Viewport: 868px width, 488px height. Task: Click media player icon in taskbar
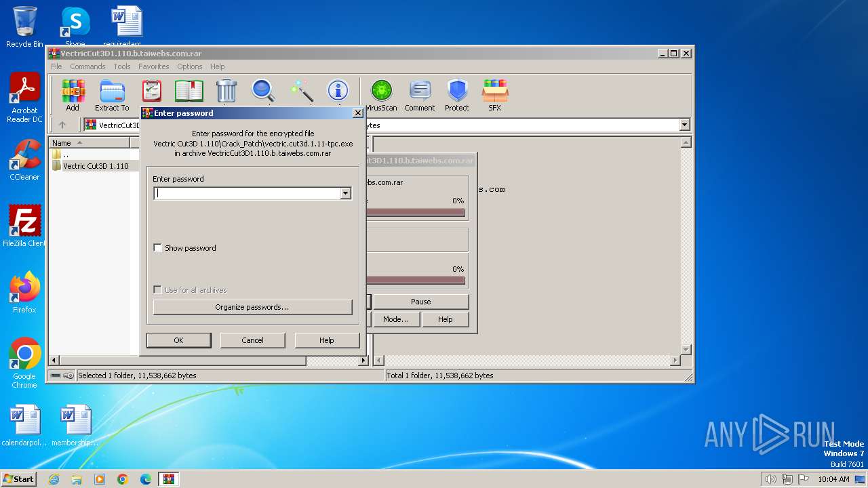tap(100, 479)
